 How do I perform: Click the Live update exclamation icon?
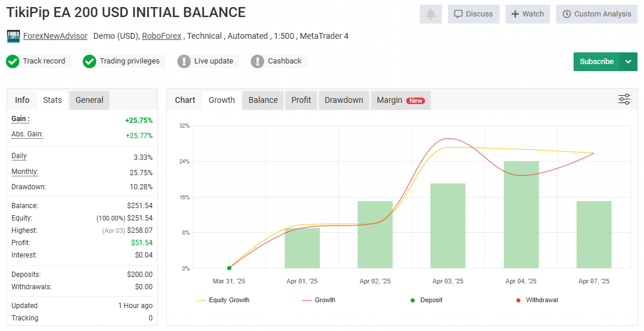(x=184, y=61)
